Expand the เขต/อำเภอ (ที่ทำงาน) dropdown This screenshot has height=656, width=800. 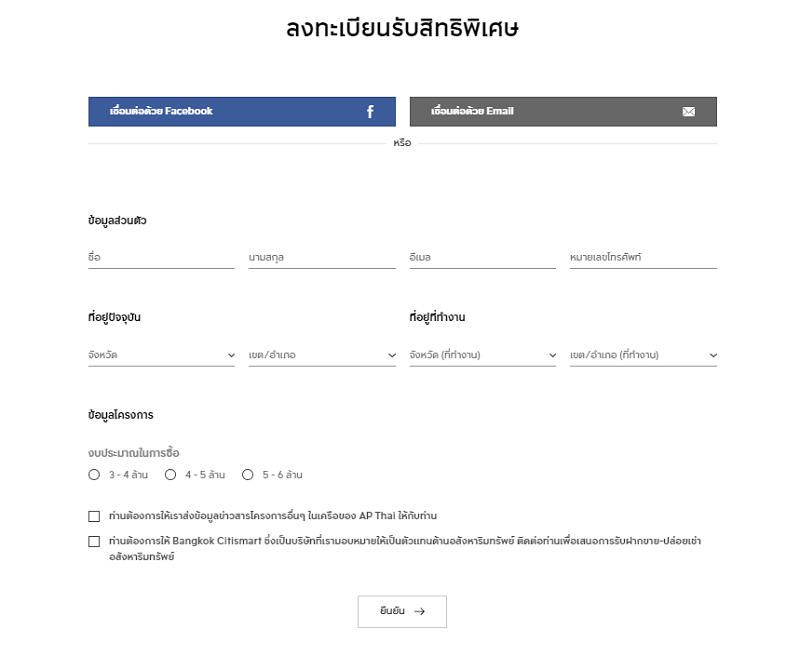point(643,355)
